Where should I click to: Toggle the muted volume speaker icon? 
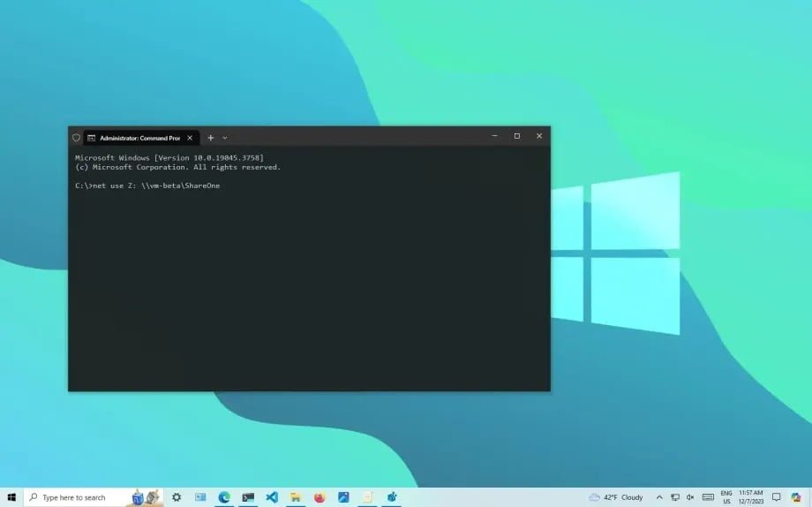point(690,497)
